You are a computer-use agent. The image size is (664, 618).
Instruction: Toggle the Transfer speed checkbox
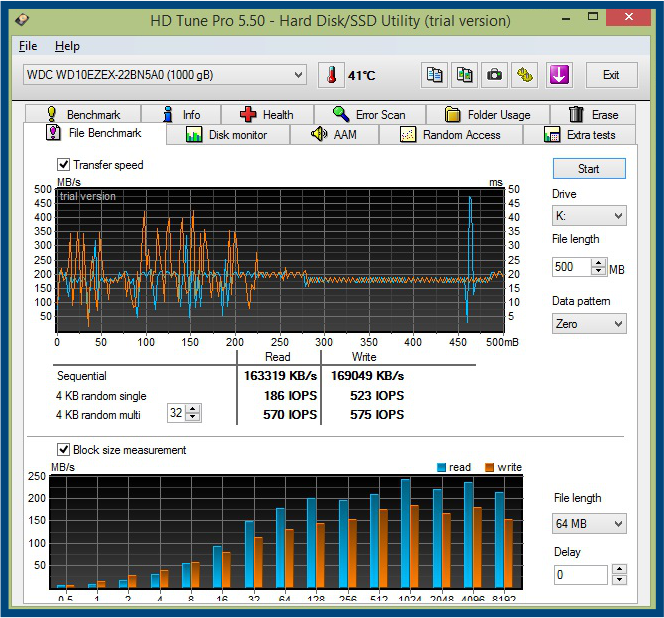(64, 164)
